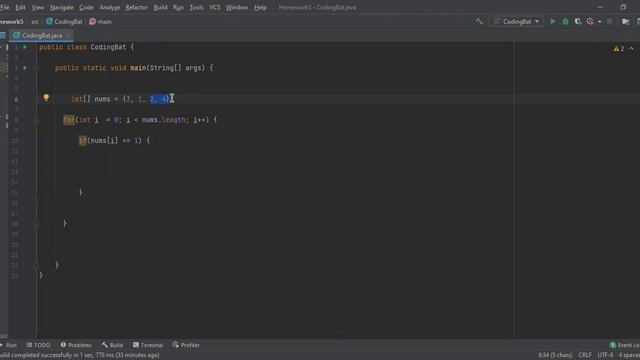Run with Coverage shield icon
The height and width of the screenshot is (360, 640).
pyautogui.click(x=578, y=21)
